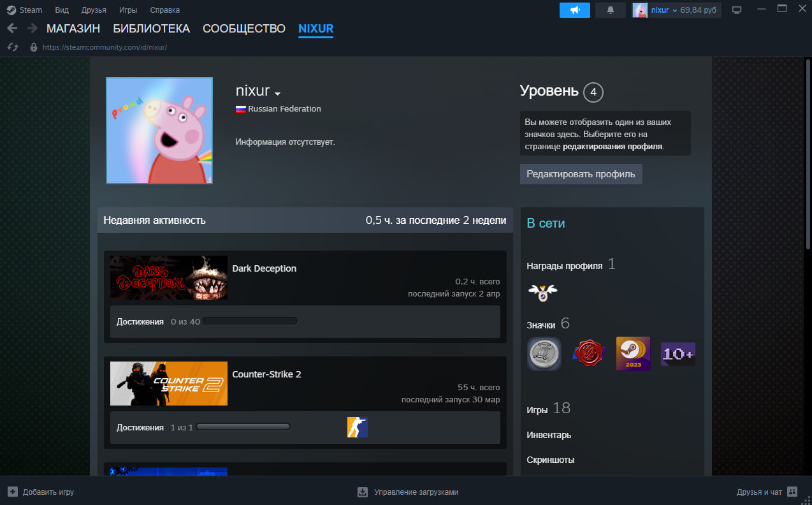812x505 pixels.
Task: Open the Dark Deception game title link
Action: point(265,268)
